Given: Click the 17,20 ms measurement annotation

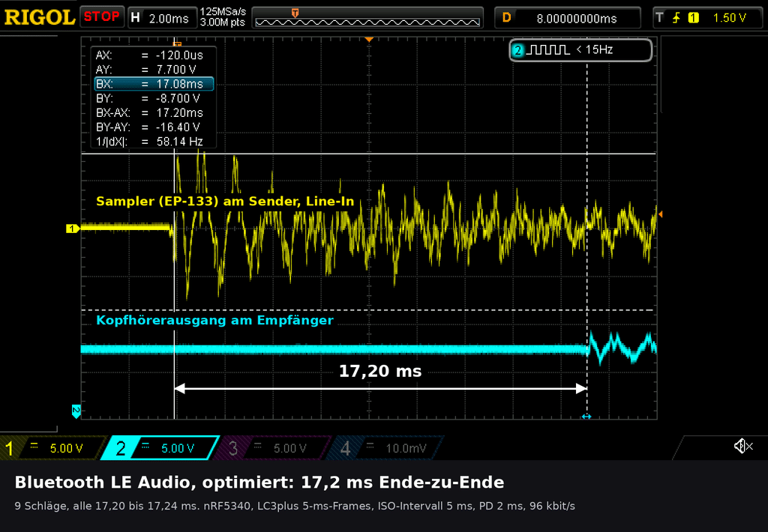Looking at the screenshot, I should (380, 371).
